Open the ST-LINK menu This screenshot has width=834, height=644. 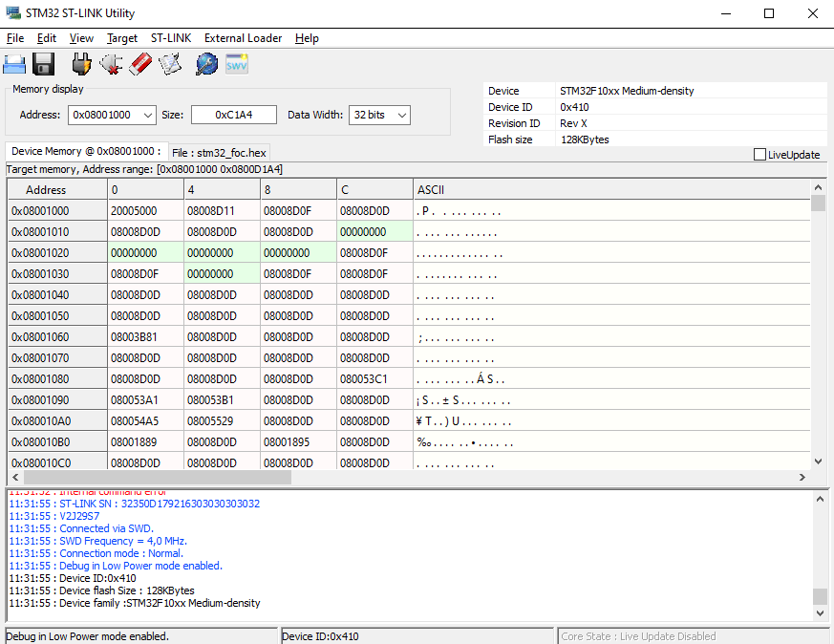point(171,38)
